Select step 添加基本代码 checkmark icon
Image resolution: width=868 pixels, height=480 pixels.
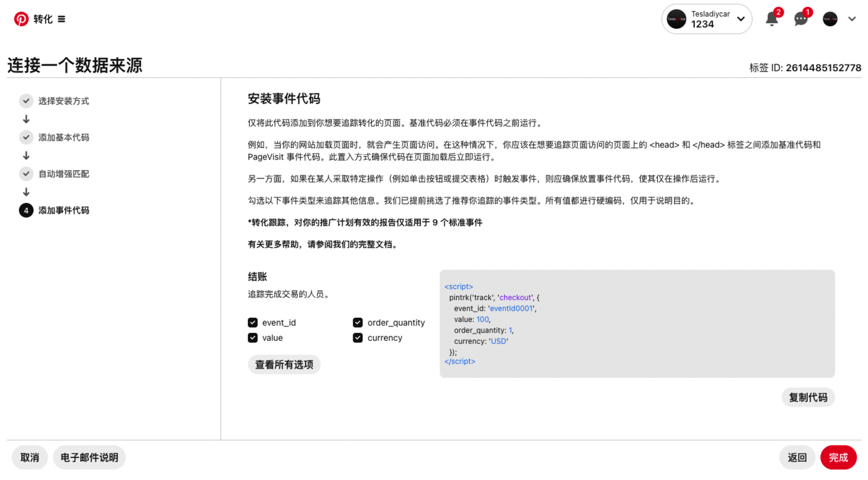26,137
